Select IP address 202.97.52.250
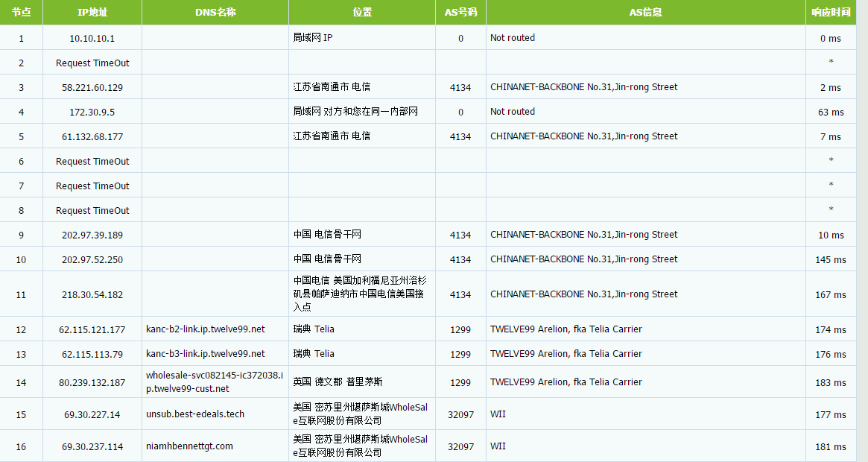The image size is (868, 462). 92,260
